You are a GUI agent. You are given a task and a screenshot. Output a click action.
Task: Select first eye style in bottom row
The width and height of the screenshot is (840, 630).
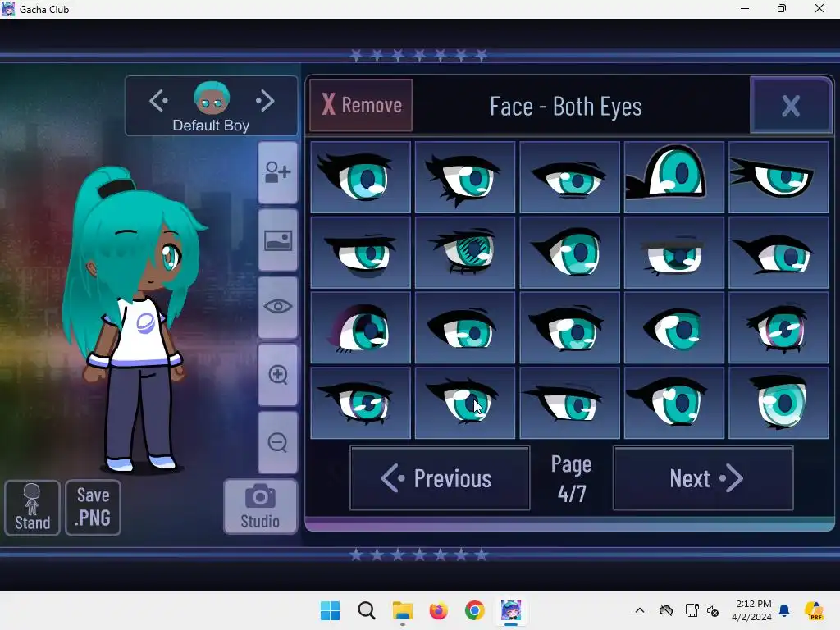(361, 402)
